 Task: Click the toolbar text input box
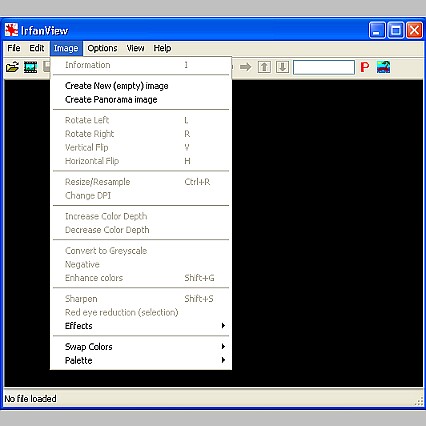click(324, 67)
